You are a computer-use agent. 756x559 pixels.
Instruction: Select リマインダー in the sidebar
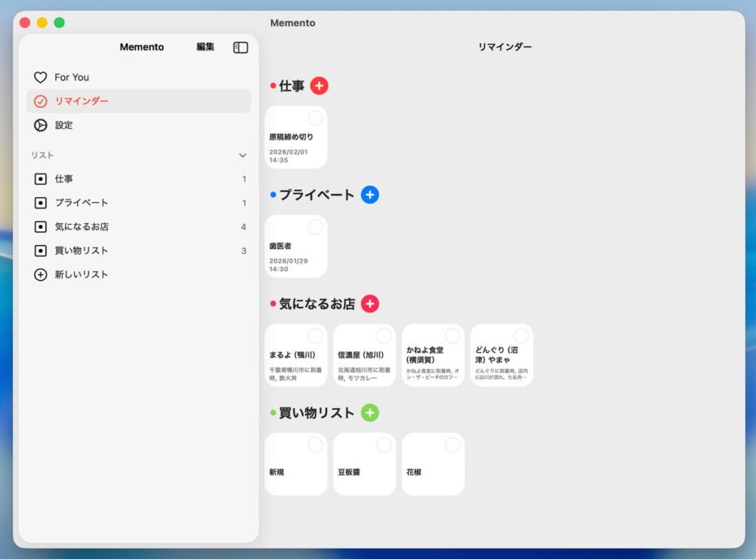click(x=81, y=101)
